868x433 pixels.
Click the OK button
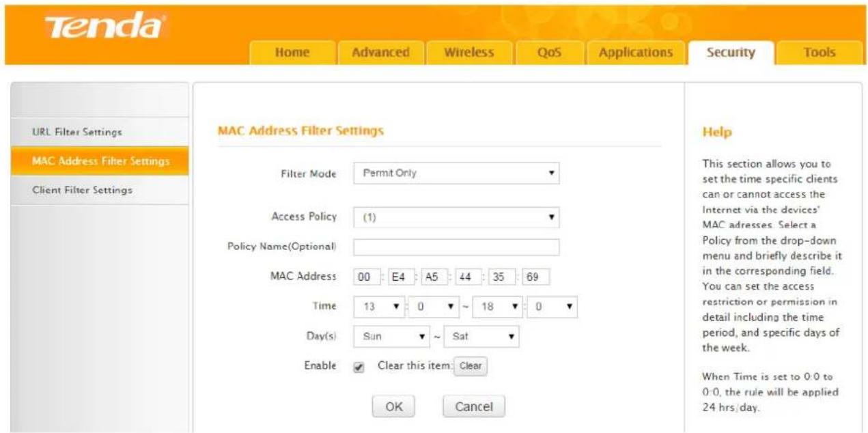tap(394, 406)
